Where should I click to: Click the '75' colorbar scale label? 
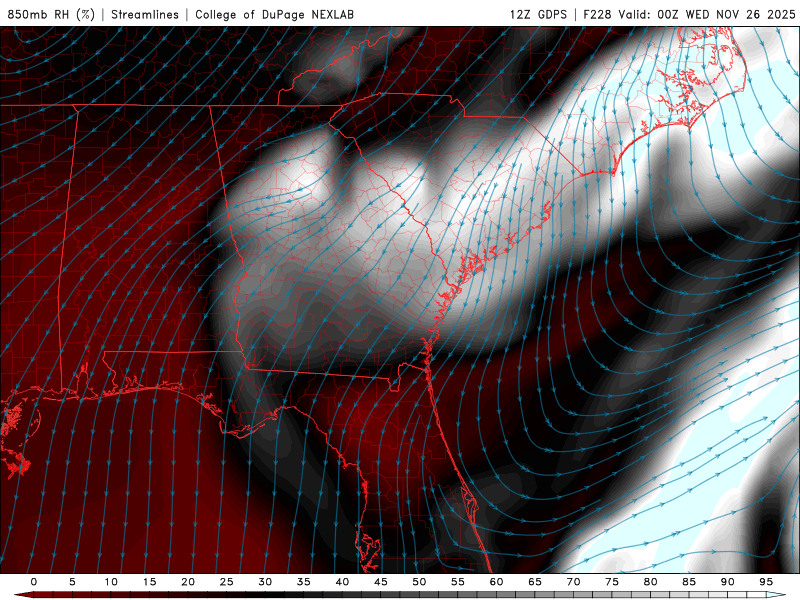pos(612,582)
